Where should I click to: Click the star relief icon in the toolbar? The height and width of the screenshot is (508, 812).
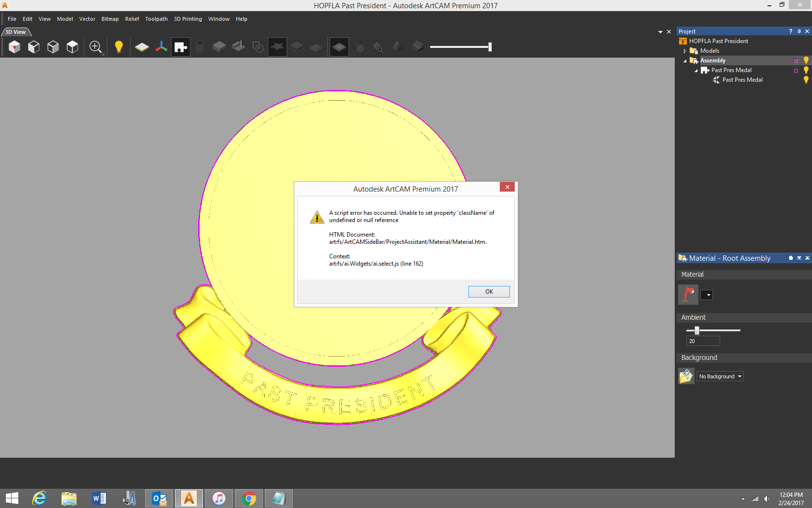(x=277, y=46)
